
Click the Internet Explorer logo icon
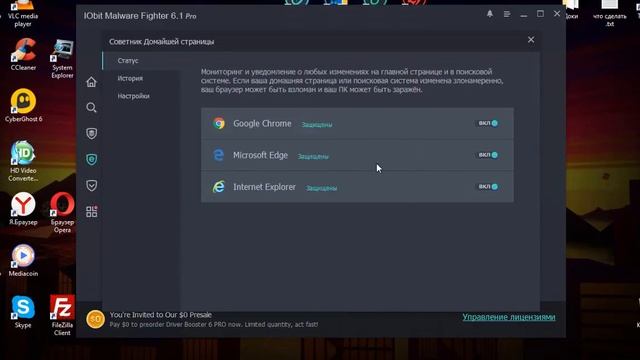(x=218, y=187)
